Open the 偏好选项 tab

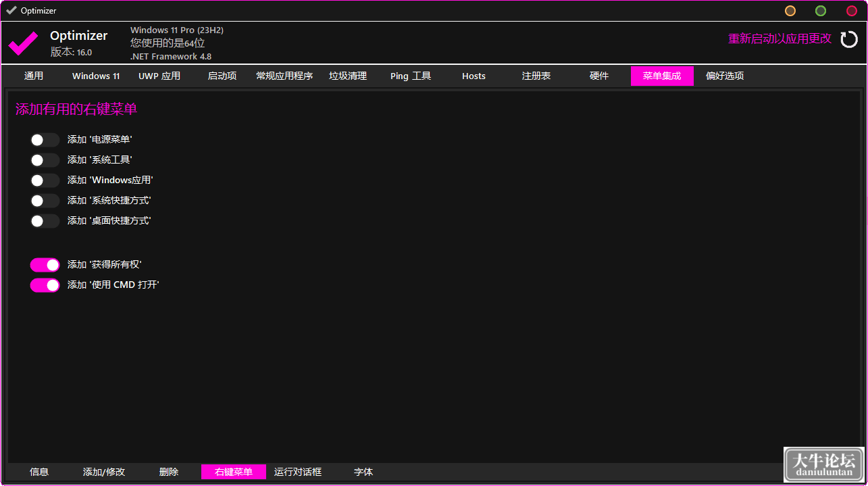click(725, 76)
